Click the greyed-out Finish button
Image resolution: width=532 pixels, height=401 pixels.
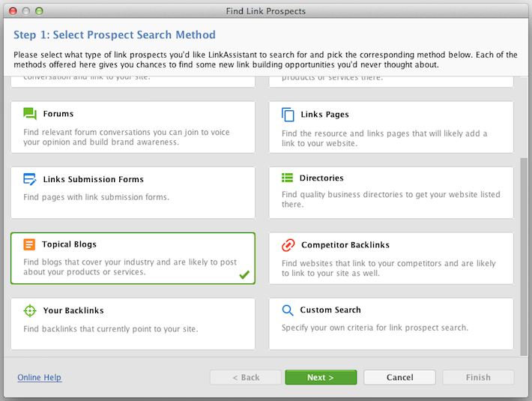[x=478, y=377]
